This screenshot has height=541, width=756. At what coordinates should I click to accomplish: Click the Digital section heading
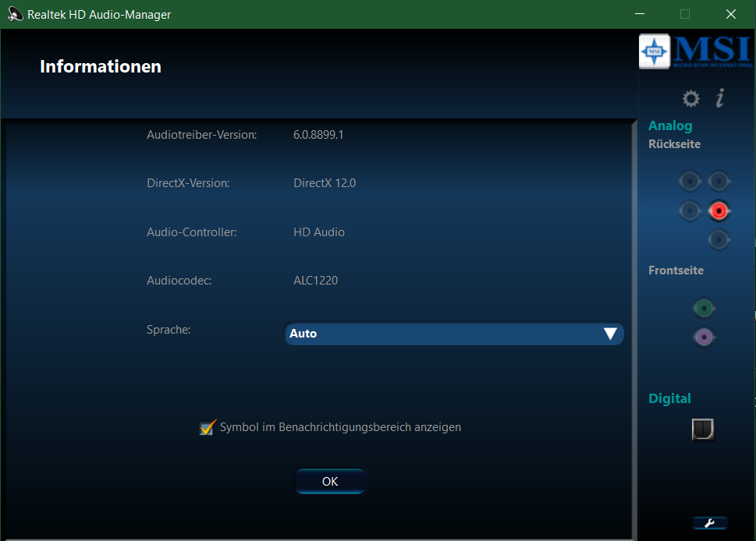(669, 398)
